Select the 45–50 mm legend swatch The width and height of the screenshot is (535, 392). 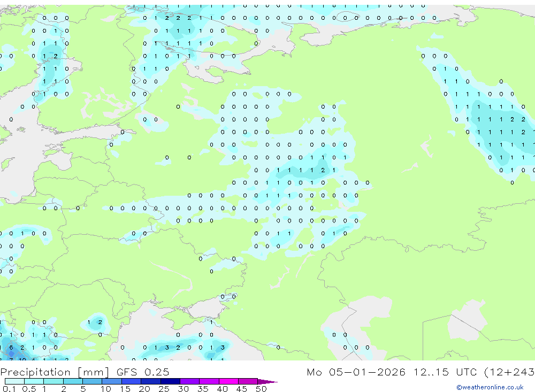pyautogui.click(x=248, y=381)
